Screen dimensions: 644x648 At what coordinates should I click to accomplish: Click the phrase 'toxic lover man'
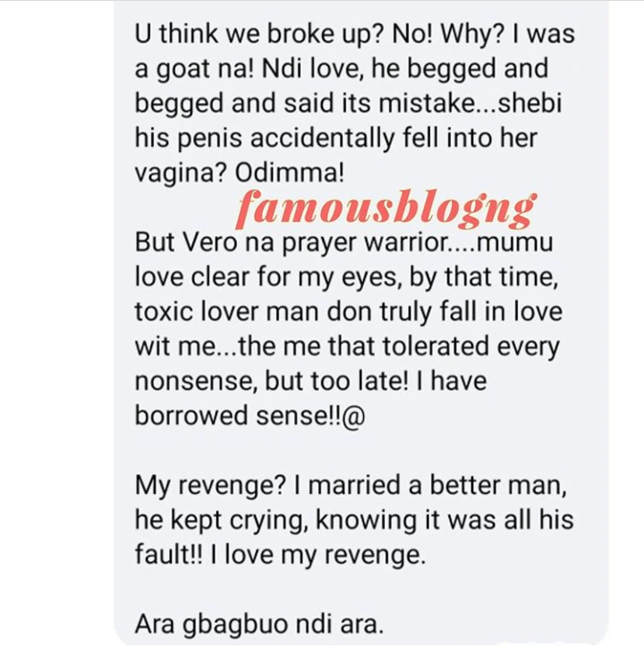click(227, 311)
